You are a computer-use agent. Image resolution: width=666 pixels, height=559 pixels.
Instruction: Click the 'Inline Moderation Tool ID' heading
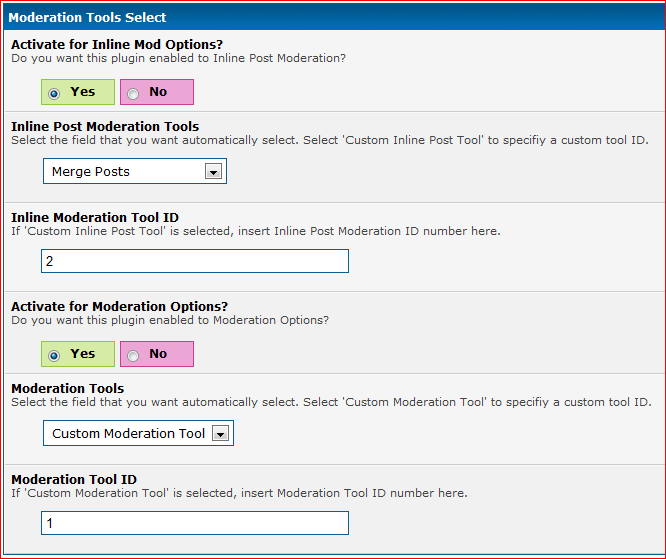tap(95, 217)
